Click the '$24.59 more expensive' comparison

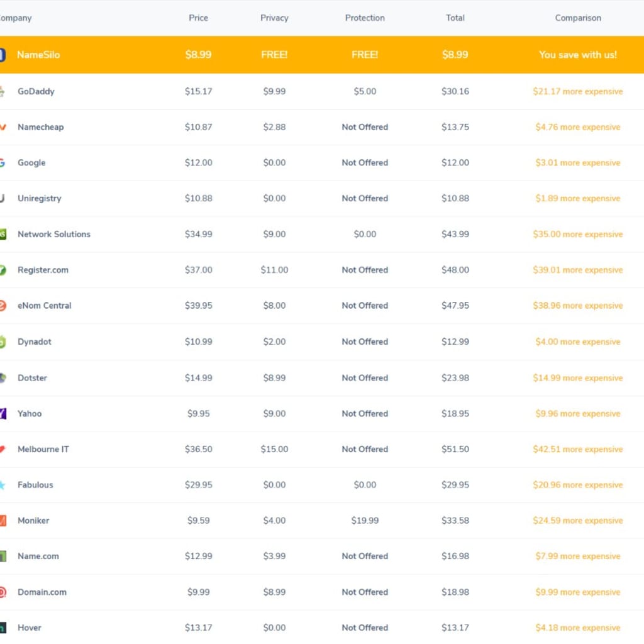tap(578, 520)
